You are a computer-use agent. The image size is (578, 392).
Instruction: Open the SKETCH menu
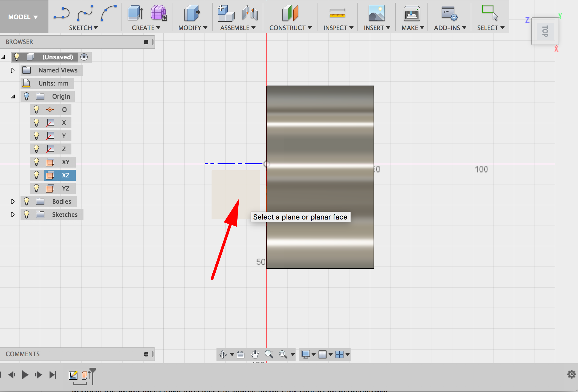(x=83, y=28)
